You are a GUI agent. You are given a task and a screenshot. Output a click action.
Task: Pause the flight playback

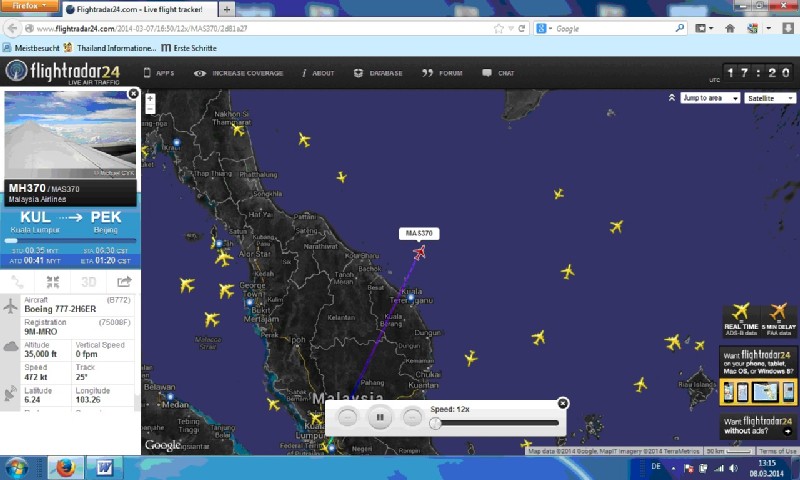[379, 417]
